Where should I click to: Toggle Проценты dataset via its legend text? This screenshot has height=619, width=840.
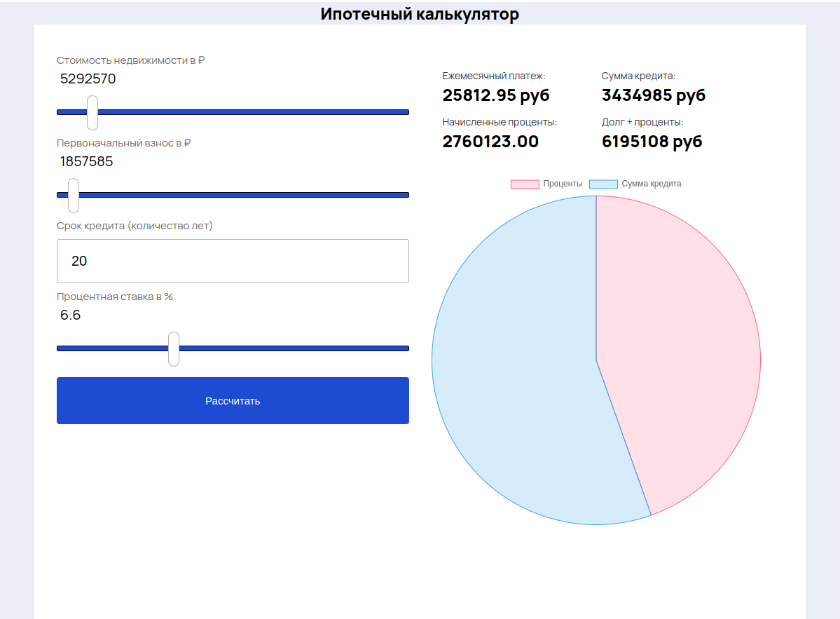[x=563, y=184]
